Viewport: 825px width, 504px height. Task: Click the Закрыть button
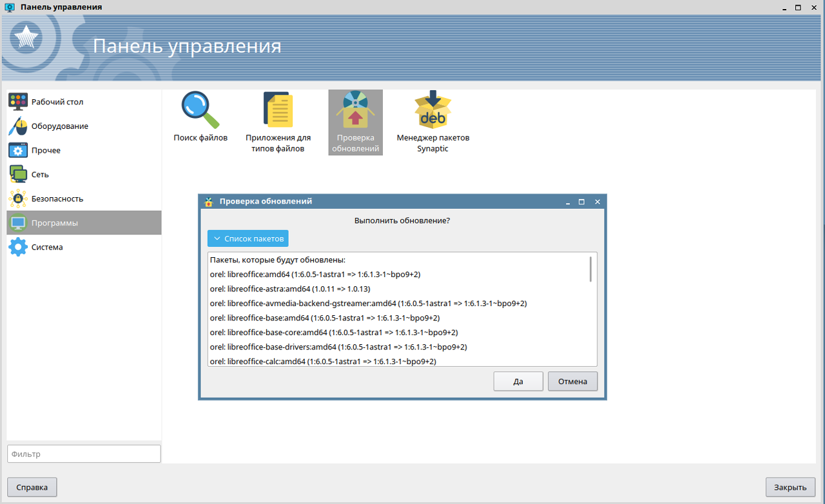coord(791,487)
